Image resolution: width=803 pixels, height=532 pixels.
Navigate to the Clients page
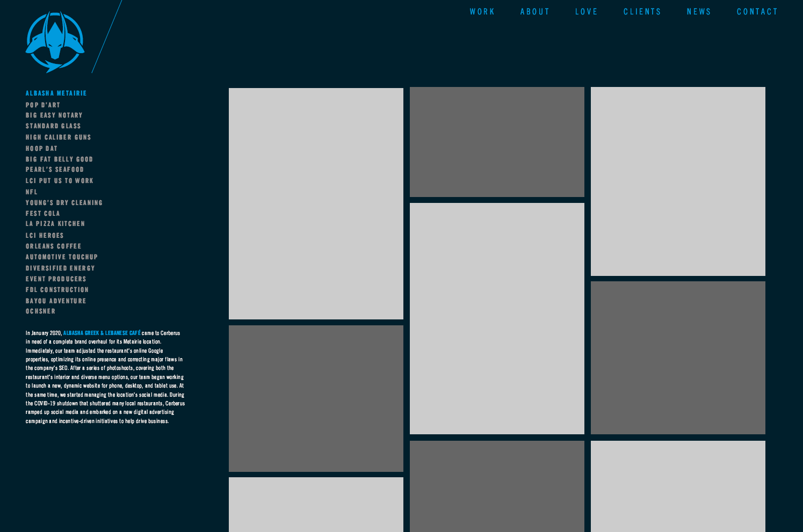642,12
